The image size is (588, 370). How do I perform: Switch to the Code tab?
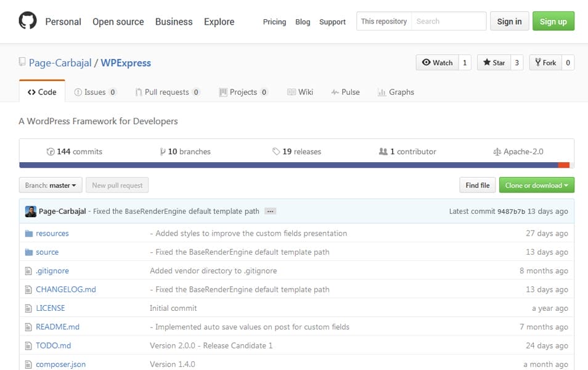(42, 92)
